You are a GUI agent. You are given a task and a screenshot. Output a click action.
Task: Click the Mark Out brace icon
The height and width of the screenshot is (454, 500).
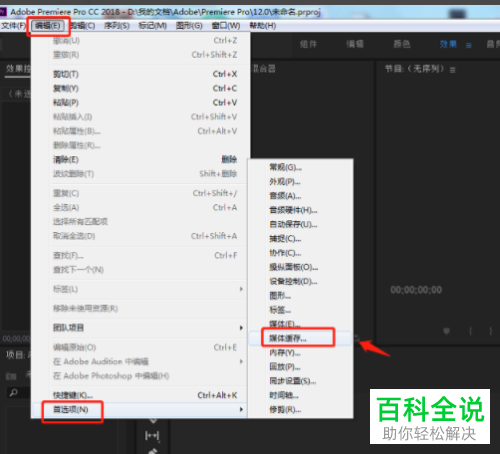(x=491, y=331)
